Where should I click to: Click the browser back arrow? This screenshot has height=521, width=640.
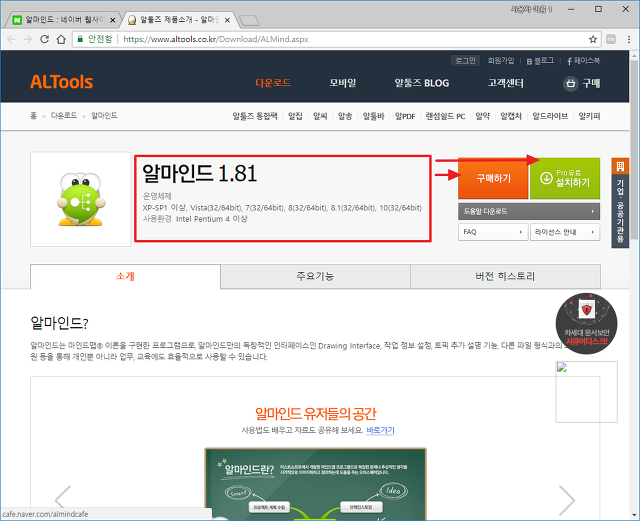[x=11, y=39]
